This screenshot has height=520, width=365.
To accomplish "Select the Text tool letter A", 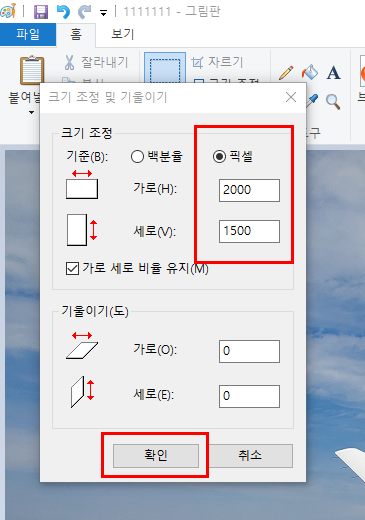I will tap(334, 73).
